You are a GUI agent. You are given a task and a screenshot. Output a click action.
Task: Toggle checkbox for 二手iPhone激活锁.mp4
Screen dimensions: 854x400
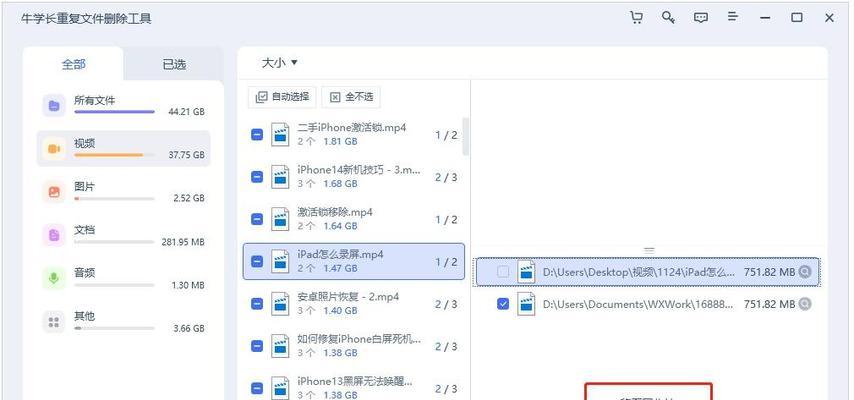point(257,135)
